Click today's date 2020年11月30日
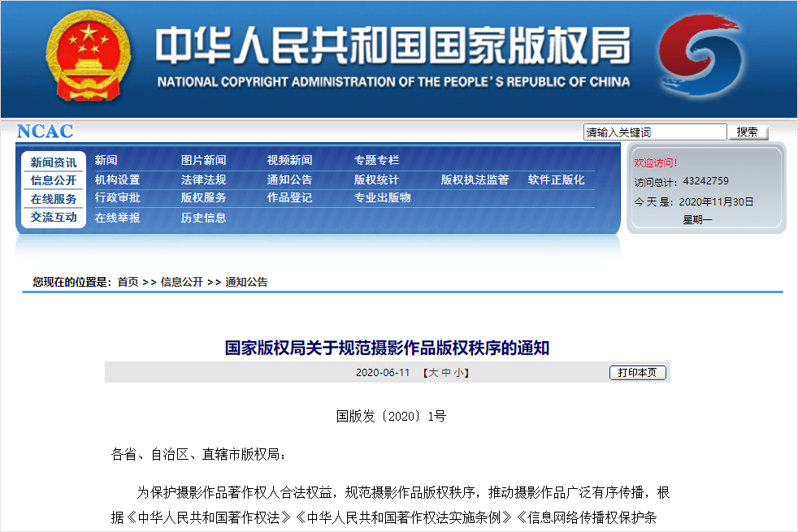Image resolution: width=798 pixels, height=532 pixels. 716,202
